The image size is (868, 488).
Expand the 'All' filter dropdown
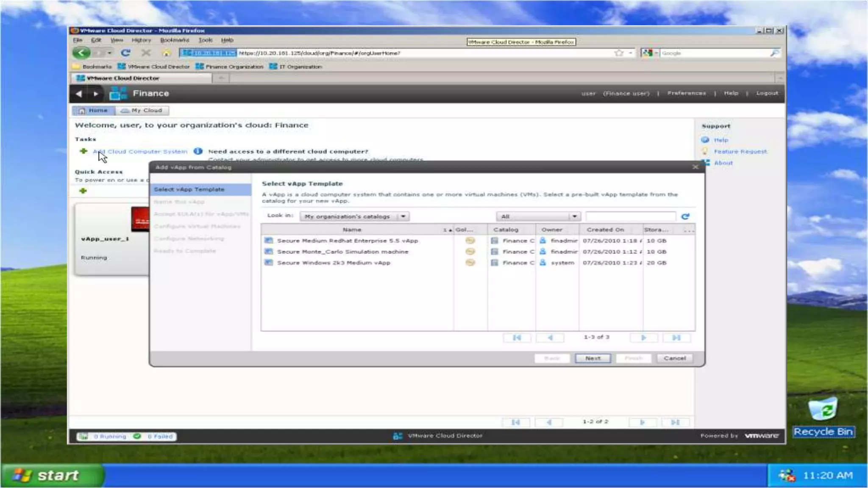[574, 216]
